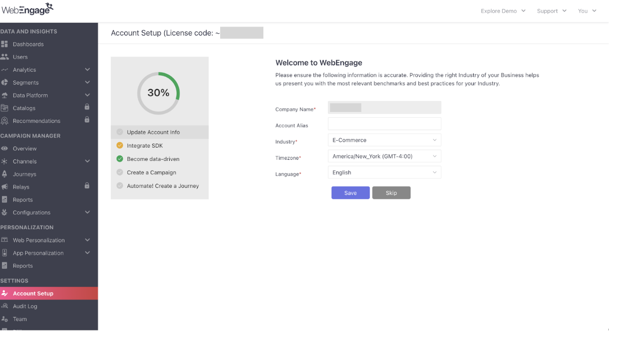The image size is (644, 350).
Task: Click the Relays megaphone icon
Action: (4, 187)
